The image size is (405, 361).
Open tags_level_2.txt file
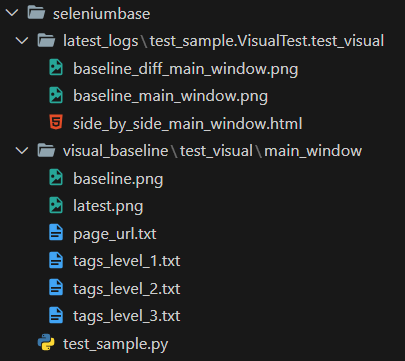click(127, 289)
